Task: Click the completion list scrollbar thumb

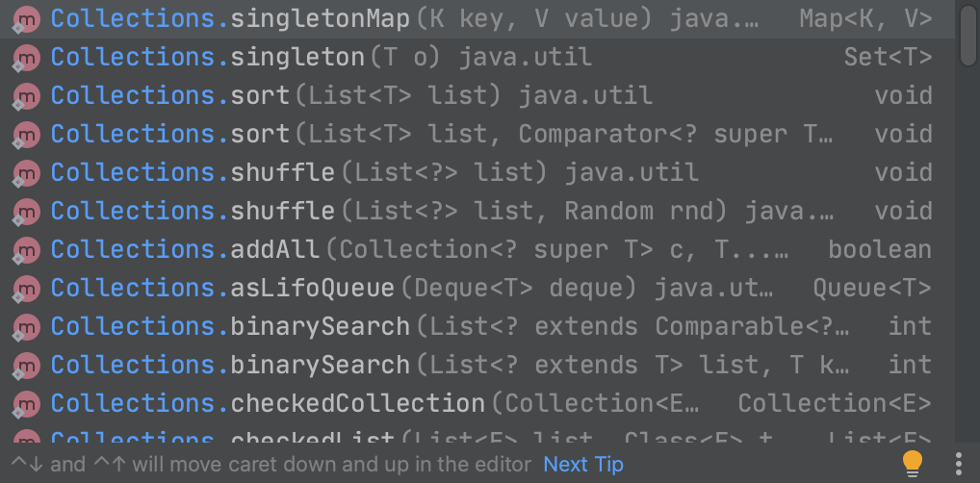Action: [968, 34]
